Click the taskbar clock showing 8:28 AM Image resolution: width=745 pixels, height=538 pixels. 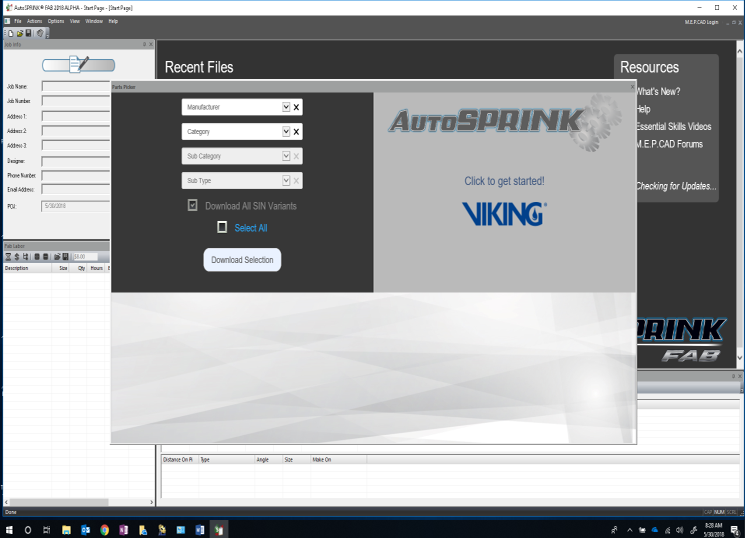(714, 530)
